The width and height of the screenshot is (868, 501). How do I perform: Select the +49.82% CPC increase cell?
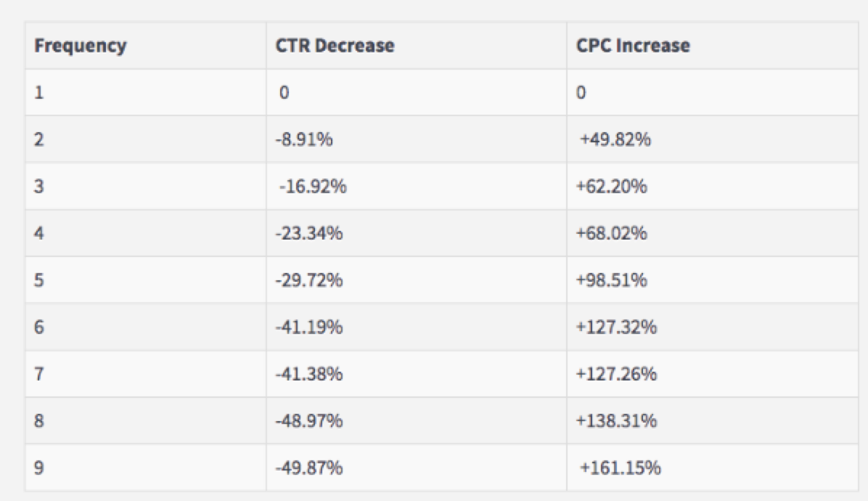[x=614, y=139]
